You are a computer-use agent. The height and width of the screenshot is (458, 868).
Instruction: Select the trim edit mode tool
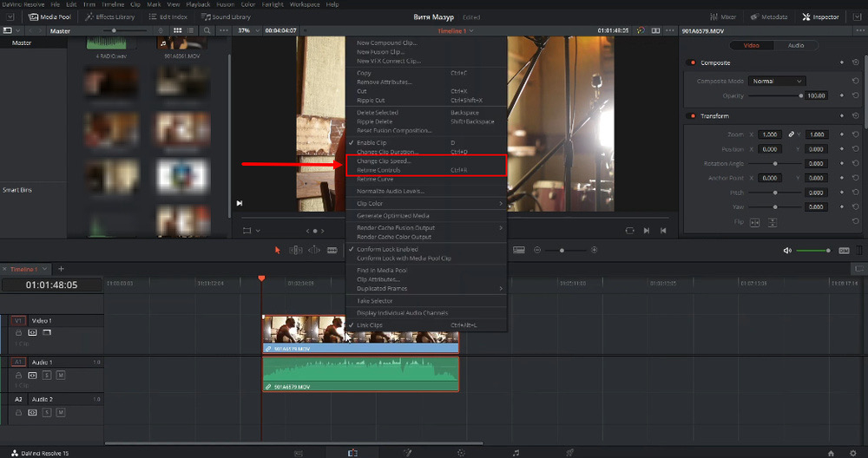click(296, 250)
